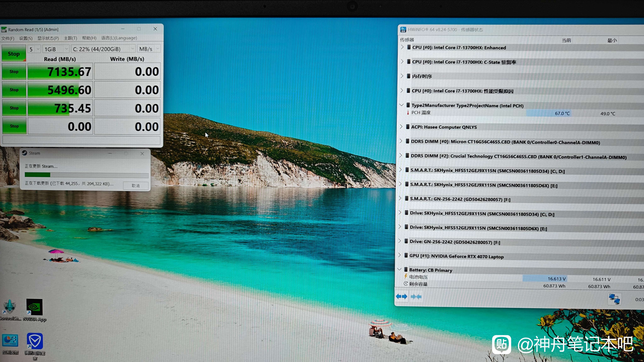Expand the ACPI: Hasee Computer QNLYS group
This screenshot has width=644, height=362.
coord(401,127)
